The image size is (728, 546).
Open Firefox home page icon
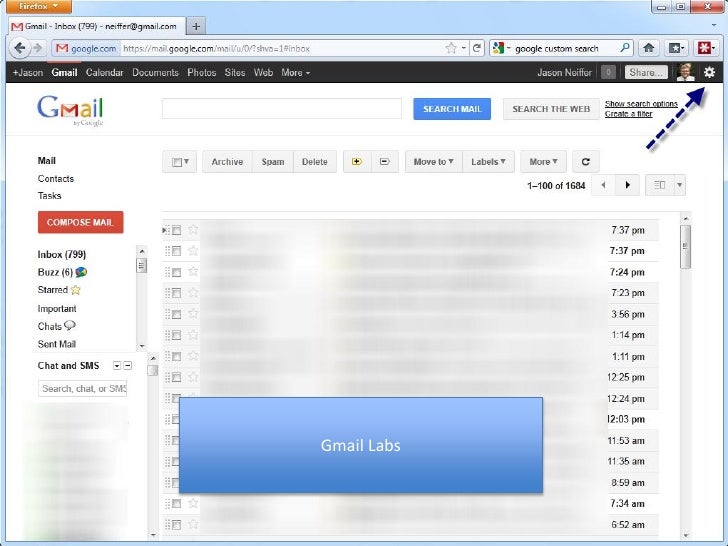tap(649, 48)
